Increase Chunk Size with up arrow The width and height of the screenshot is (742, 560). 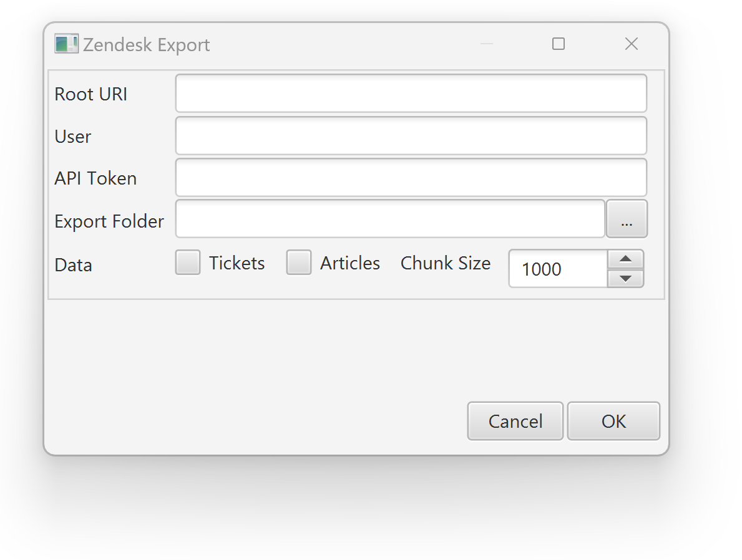[625, 259]
